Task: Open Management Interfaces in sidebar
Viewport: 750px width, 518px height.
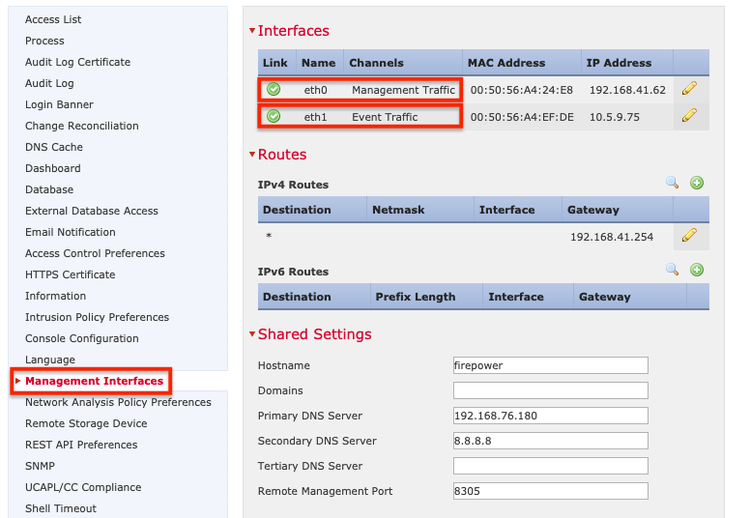Action: point(94,381)
